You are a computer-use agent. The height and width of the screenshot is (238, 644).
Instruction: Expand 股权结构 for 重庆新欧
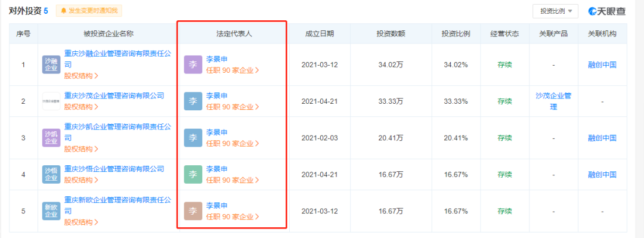(81, 222)
